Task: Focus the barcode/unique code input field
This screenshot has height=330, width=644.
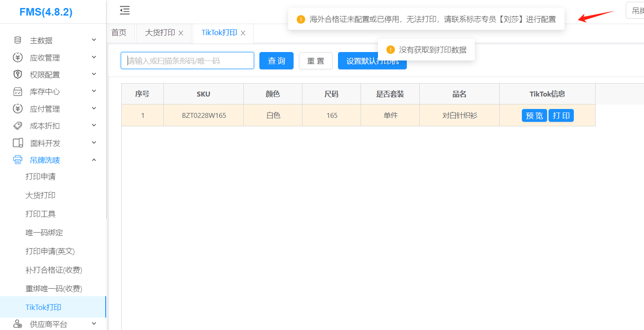Action: tap(187, 61)
